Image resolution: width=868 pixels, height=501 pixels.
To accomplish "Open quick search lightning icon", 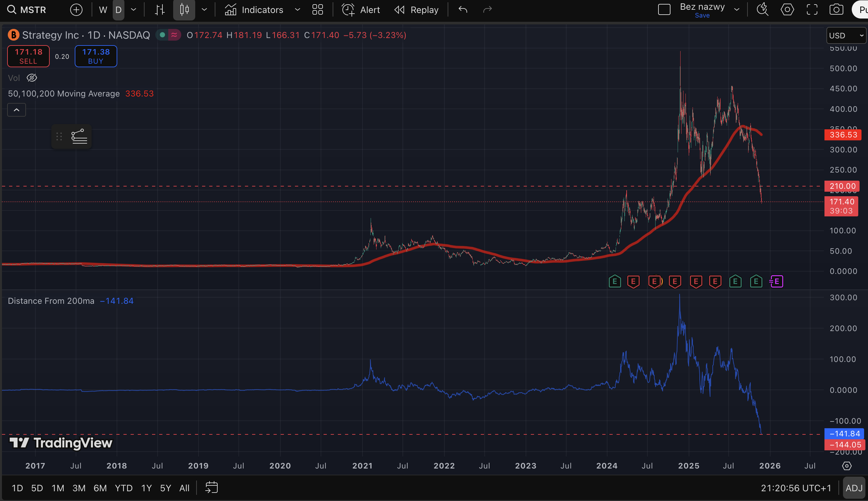I will coord(762,10).
